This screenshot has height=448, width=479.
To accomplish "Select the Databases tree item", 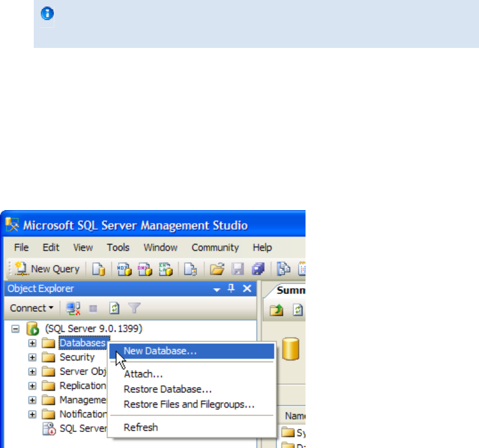I will click(x=82, y=343).
